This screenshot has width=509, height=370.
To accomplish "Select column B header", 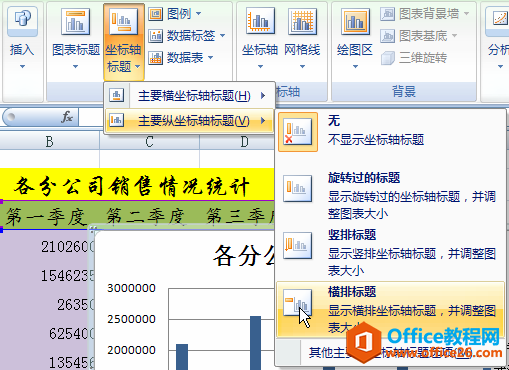I will click(50, 142).
